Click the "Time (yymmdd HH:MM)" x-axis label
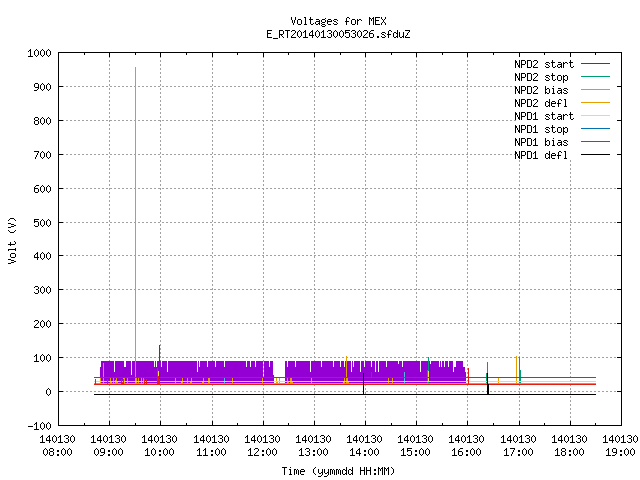640x480 pixels. pos(338,471)
